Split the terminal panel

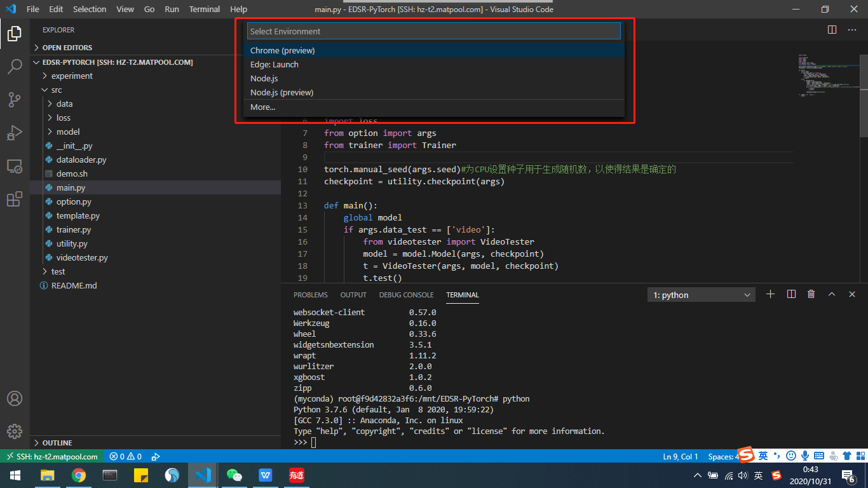coord(791,294)
